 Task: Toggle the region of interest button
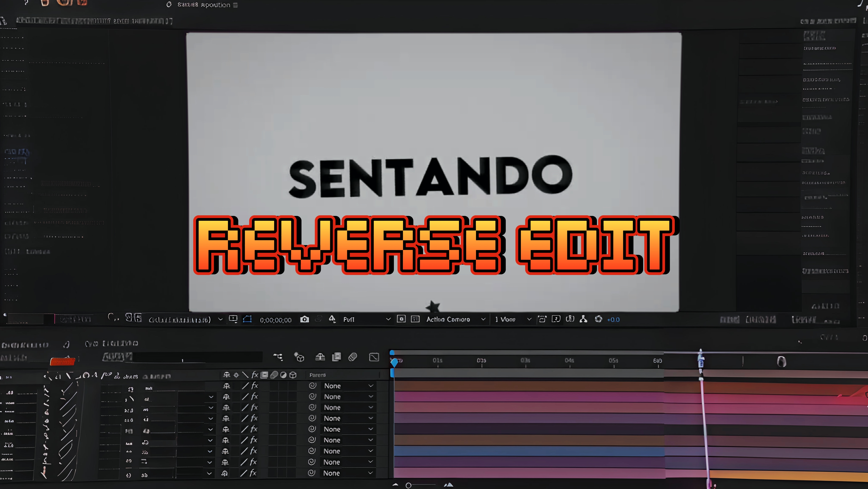point(401,319)
